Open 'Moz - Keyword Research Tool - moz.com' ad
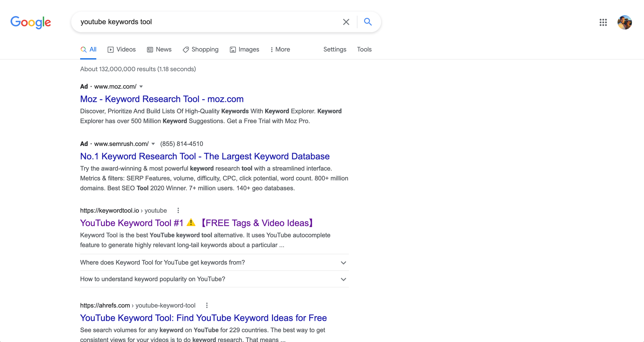 (162, 99)
